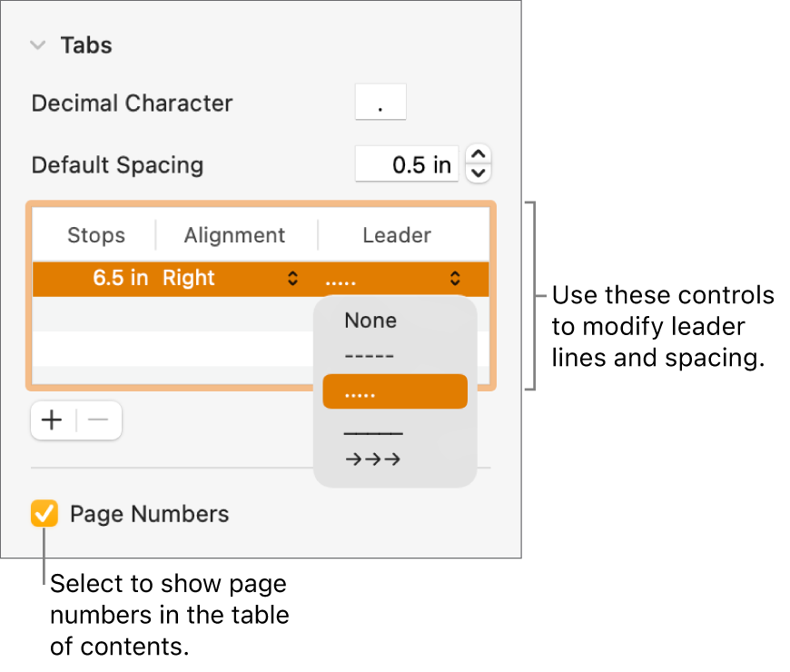
Task: Click the Leader column header
Action: (x=397, y=236)
